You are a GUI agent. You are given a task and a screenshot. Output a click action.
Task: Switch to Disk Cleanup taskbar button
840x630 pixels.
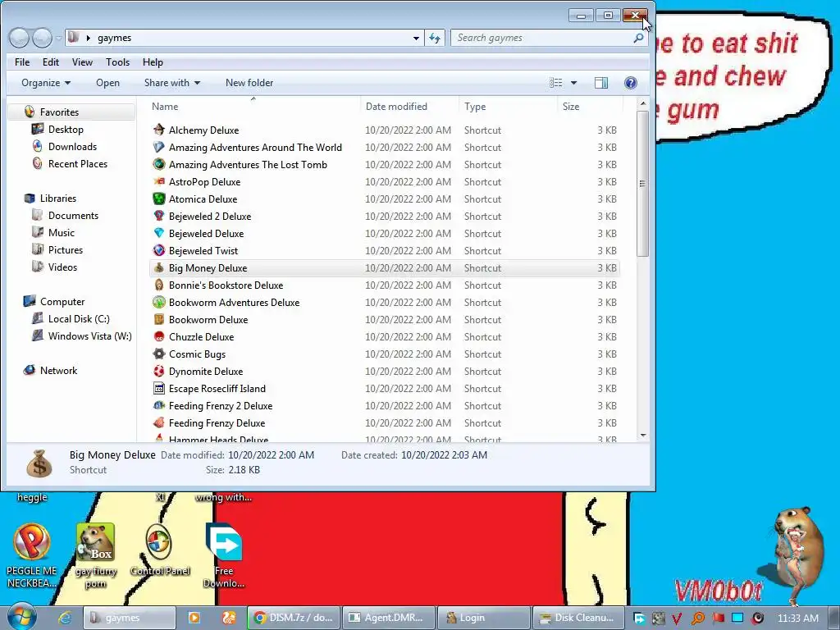point(578,618)
